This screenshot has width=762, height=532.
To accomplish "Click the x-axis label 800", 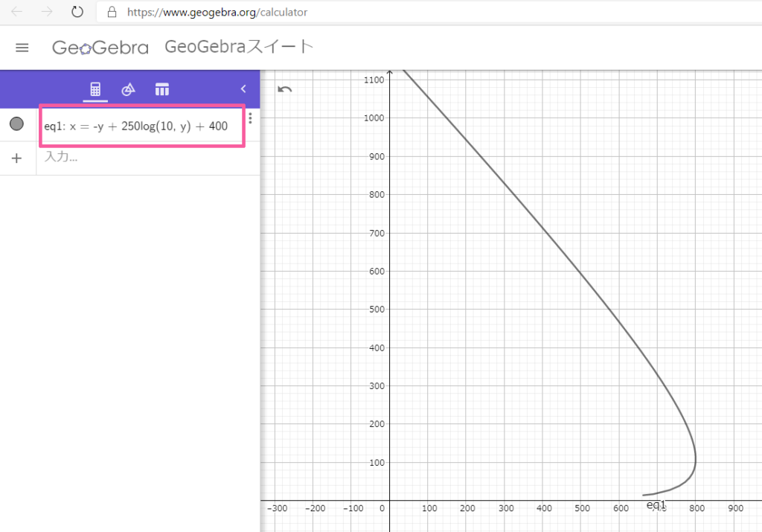I will [697, 508].
